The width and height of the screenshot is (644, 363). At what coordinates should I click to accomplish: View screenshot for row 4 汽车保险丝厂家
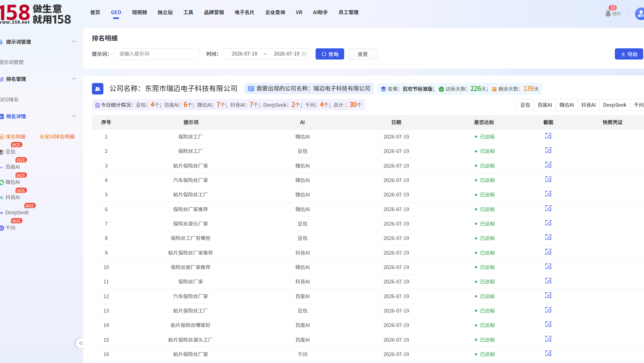[x=548, y=180]
